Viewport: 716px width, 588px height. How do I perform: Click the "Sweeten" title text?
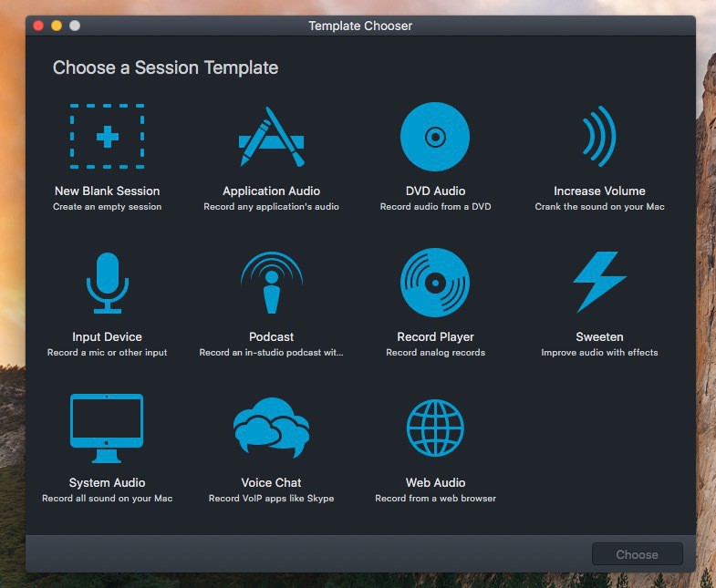[599, 337]
